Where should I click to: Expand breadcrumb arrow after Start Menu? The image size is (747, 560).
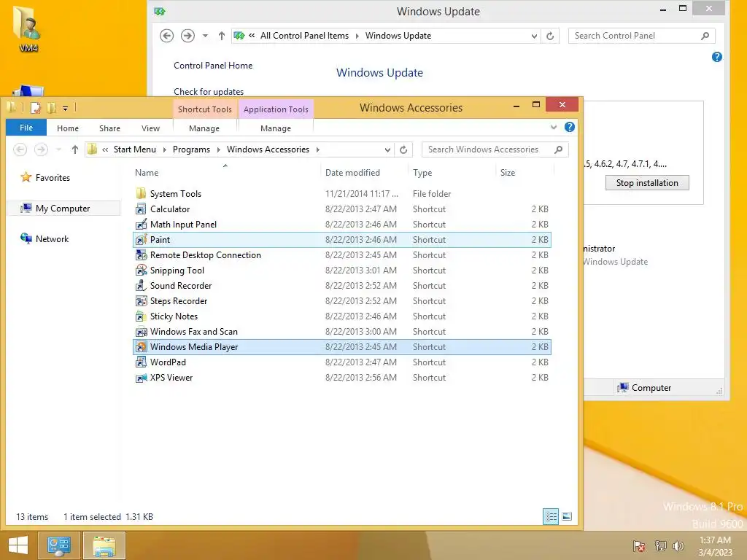(x=164, y=149)
